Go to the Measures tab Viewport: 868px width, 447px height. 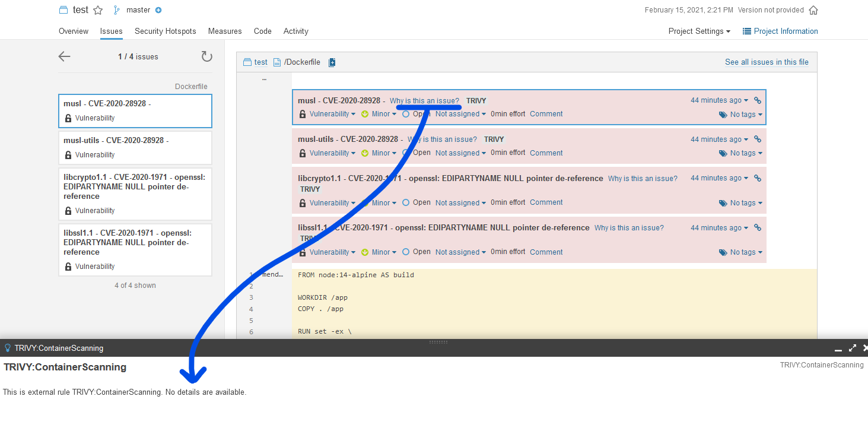click(225, 31)
